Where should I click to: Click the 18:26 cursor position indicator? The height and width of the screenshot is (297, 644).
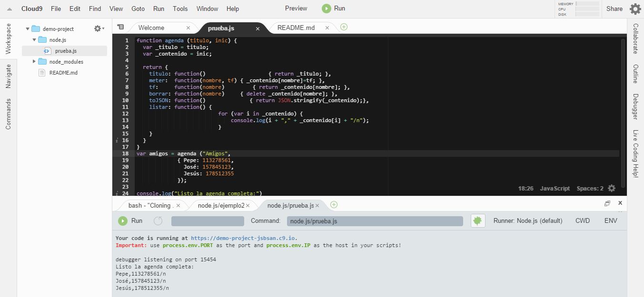pyautogui.click(x=526, y=189)
